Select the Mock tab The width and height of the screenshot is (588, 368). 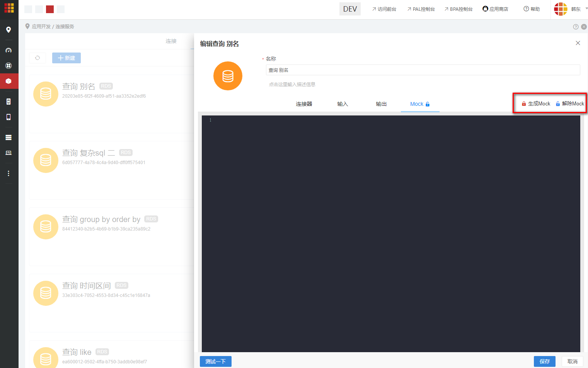[x=417, y=103]
